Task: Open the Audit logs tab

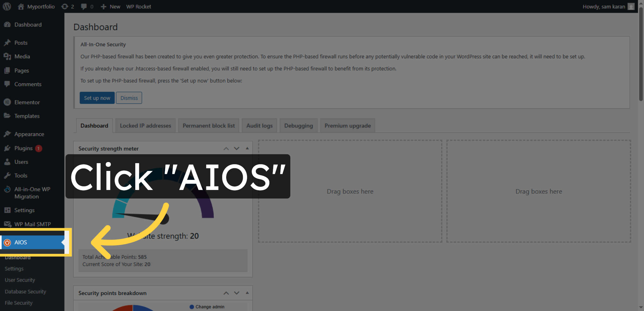Action: coord(259,125)
